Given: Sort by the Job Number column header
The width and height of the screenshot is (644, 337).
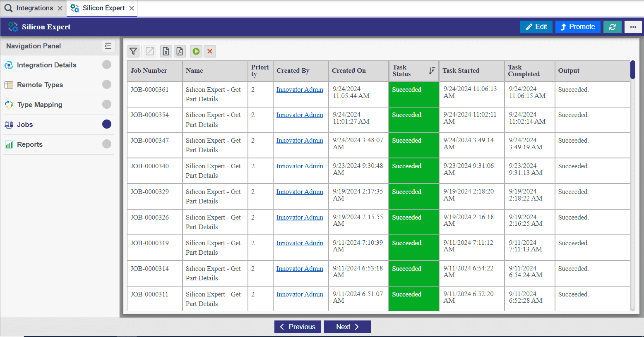Looking at the screenshot, I should (x=155, y=71).
